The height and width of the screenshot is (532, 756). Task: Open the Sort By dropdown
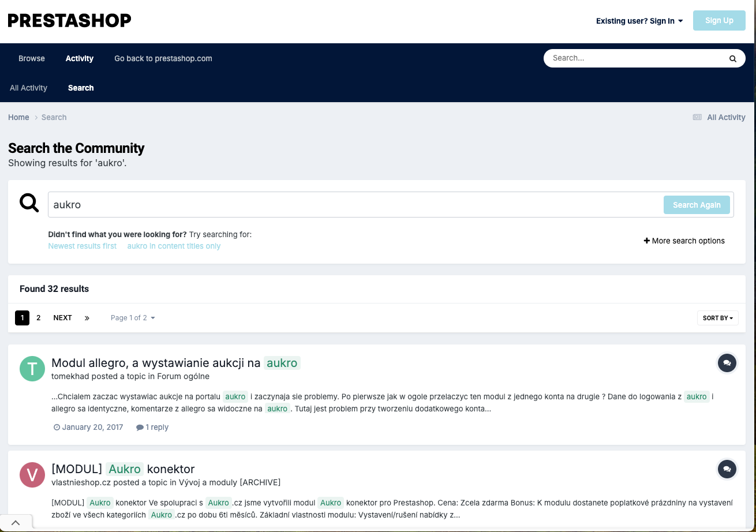(717, 318)
